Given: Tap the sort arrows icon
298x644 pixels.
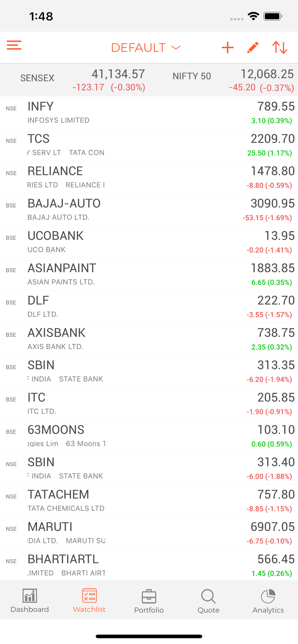Looking at the screenshot, I should pyautogui.click(x=280, y=48).
